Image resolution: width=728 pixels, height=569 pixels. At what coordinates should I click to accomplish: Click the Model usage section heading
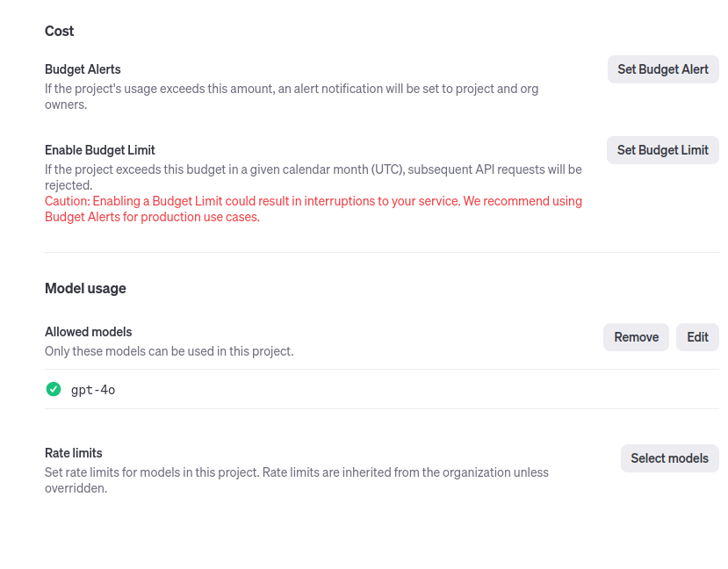point(85,288)
